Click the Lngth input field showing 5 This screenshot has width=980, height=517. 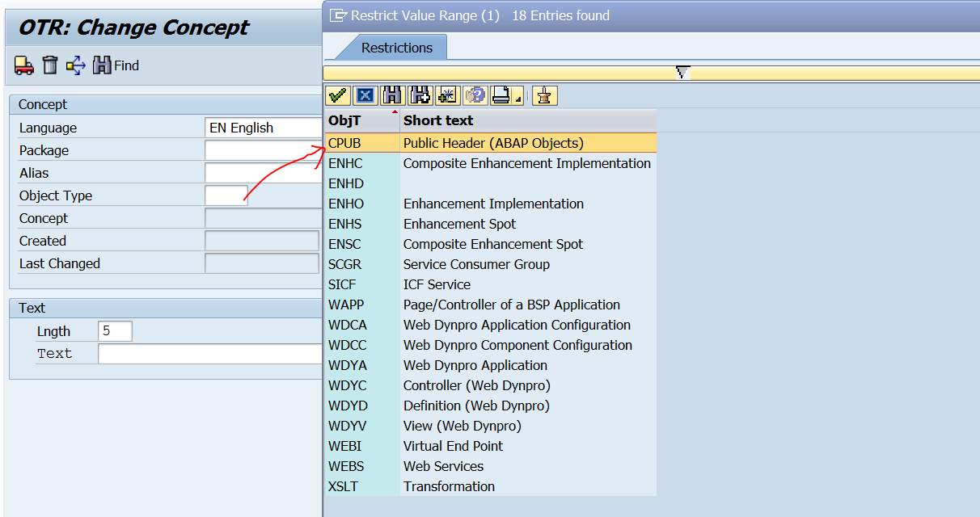coord(115,331)
